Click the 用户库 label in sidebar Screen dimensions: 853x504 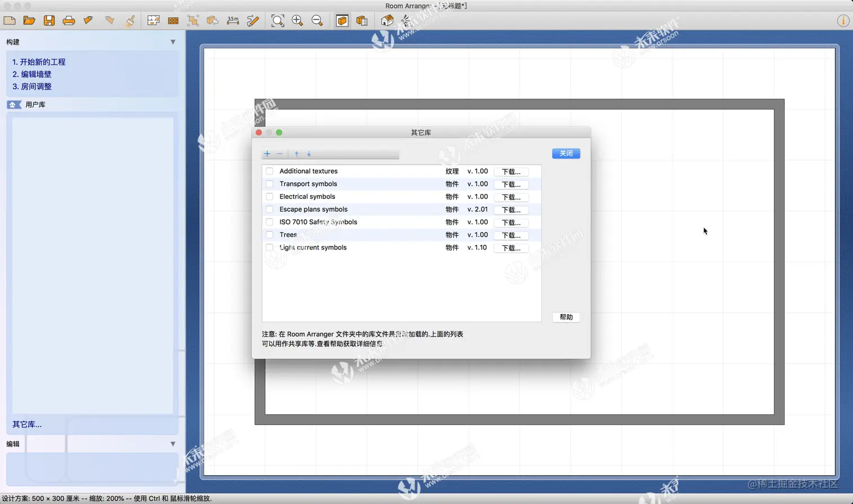(x=35, y=105)
